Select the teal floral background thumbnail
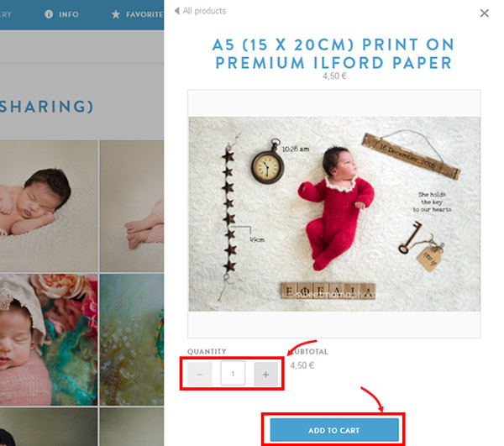 point(132,339)
